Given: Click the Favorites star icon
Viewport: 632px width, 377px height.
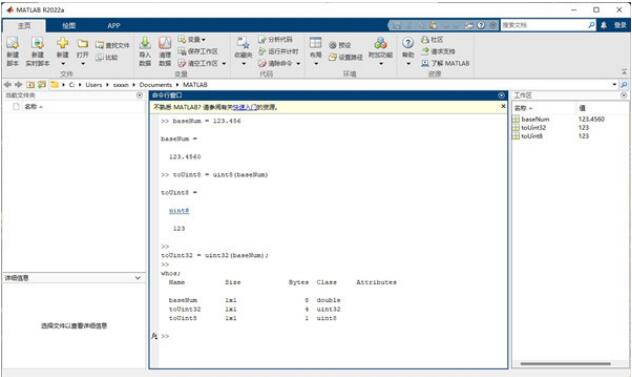Looking at the screenshot, I should point(243,43).
